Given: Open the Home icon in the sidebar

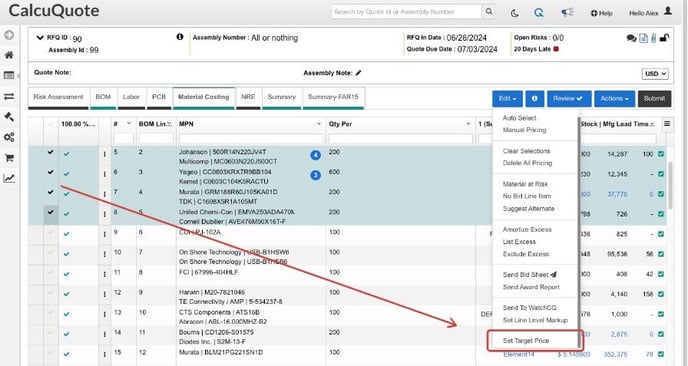Looking at the screenshot, I should (x=9, y=55).
